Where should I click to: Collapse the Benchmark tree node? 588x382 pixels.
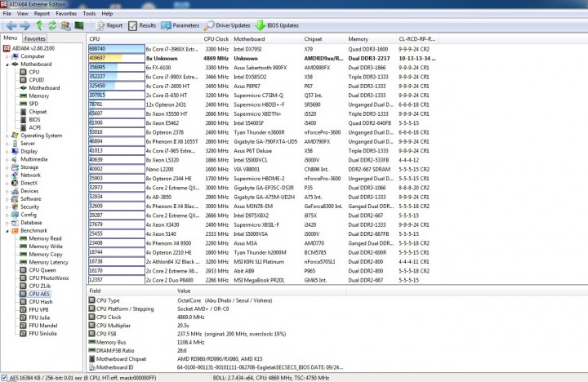click(7, 231)
